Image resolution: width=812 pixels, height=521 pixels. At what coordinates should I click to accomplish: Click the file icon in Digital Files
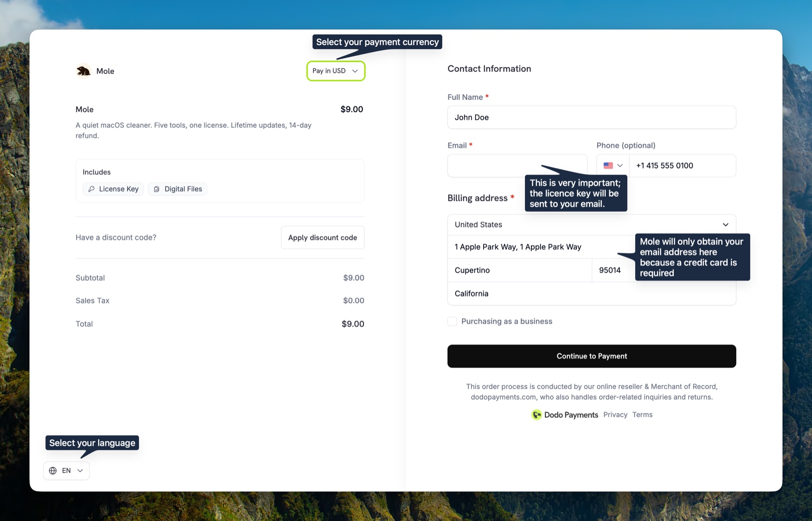point(157,189)
